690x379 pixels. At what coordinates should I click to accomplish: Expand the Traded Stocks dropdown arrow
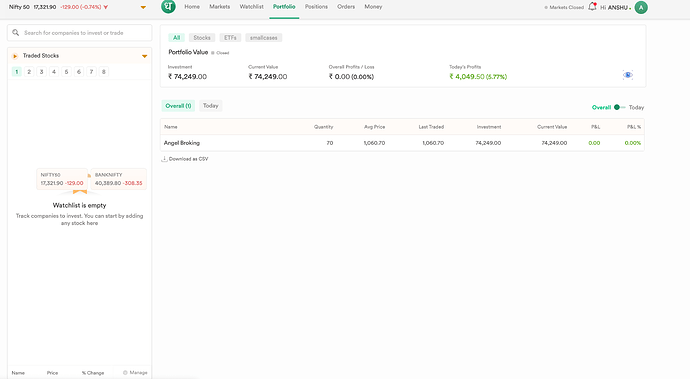click(144, 56)
